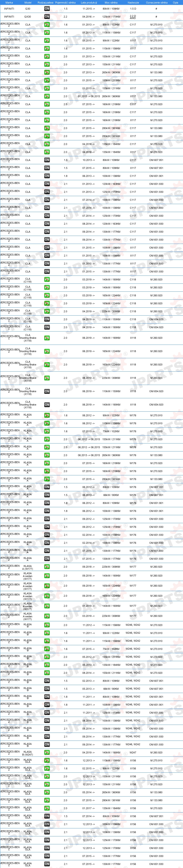This screenshot has width=183, height=868.
Task: Click the Q30 model cell
Action: click(x=28, y=9)
